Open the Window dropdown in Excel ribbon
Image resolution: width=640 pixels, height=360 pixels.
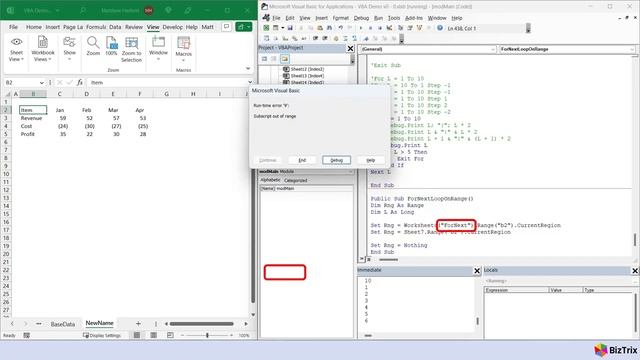[158, 49]
